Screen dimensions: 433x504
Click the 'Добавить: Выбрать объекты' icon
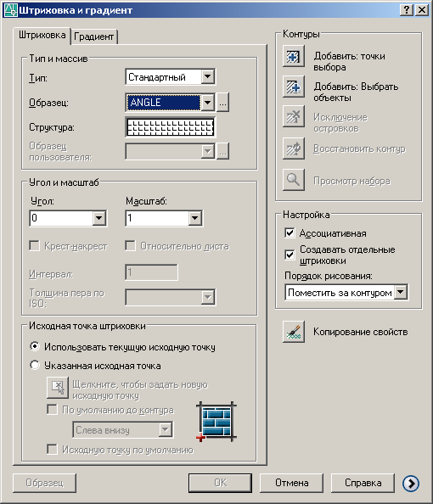pos(294,87)
